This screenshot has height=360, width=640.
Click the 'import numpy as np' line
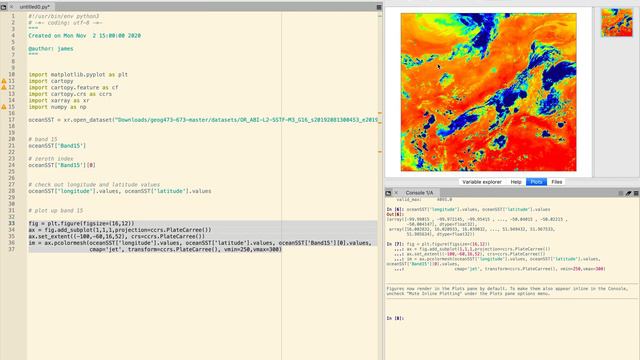pos(57,107)
